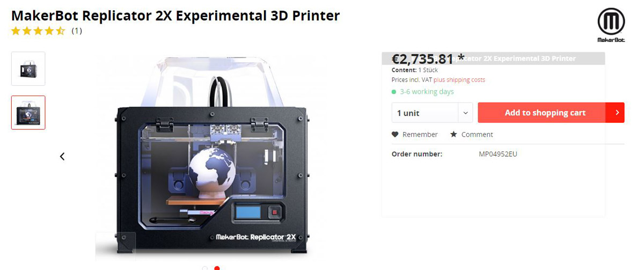Open the 1 unit quantity dropdown

pyautogui.click(x=432, y=113)
